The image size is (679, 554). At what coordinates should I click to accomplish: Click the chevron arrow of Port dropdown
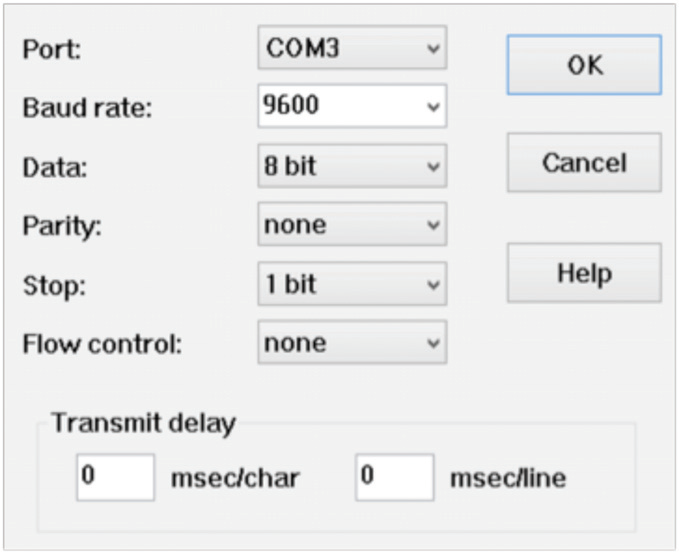[433, 48]
